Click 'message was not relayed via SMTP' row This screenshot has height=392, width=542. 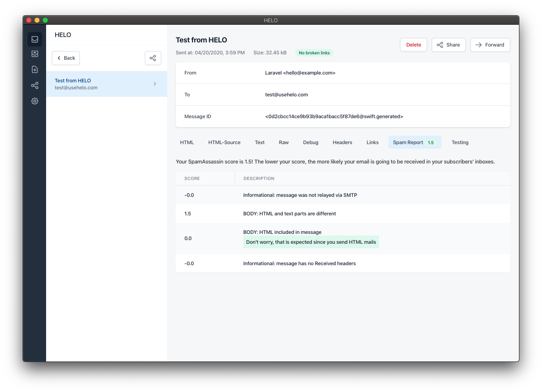click(x=343, y=195)
